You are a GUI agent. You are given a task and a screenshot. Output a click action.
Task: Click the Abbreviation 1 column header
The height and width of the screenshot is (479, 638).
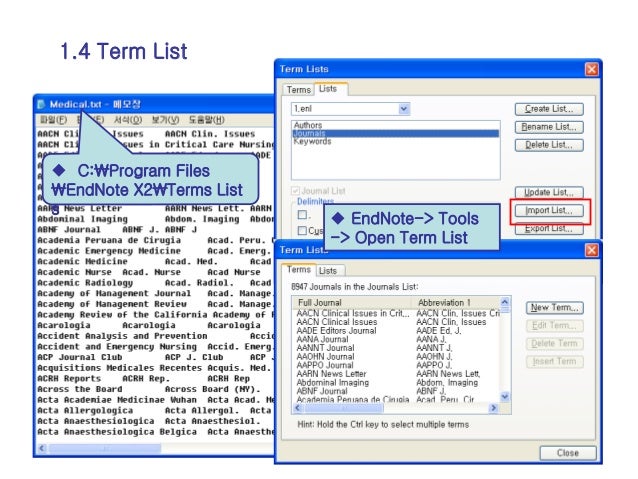(x=455, y=302)
